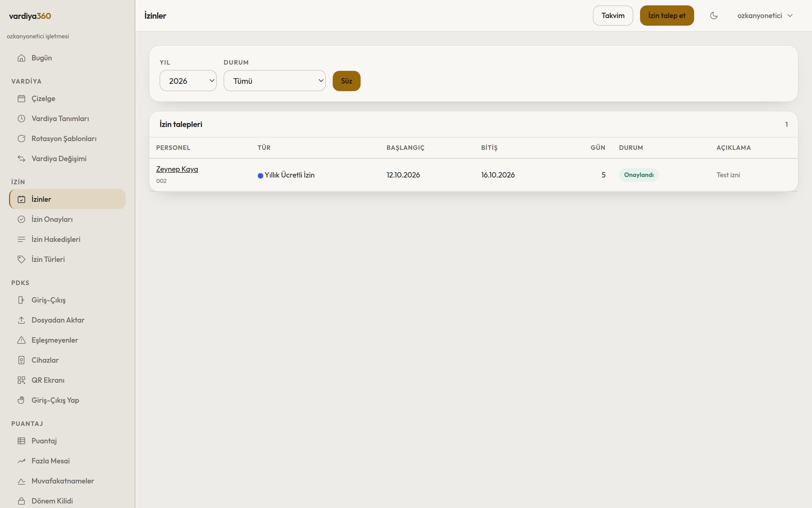Open the Durum Tümü dropdown
This screenshot has height=508, width=812.
click(x=274, y=81)
